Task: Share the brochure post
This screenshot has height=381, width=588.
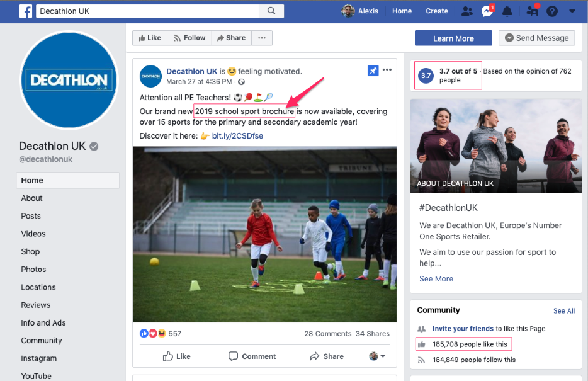Action: coord(327,356)
